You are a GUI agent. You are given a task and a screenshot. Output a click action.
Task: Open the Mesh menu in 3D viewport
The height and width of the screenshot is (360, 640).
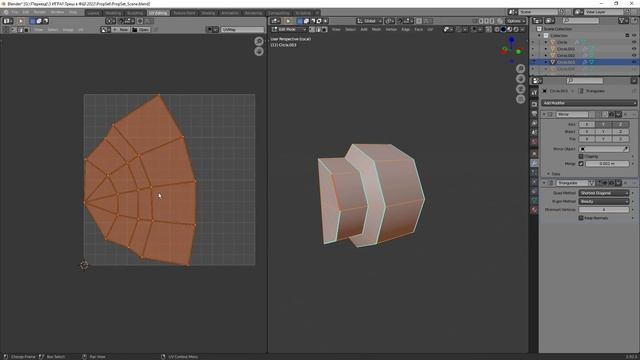[376, 29]
